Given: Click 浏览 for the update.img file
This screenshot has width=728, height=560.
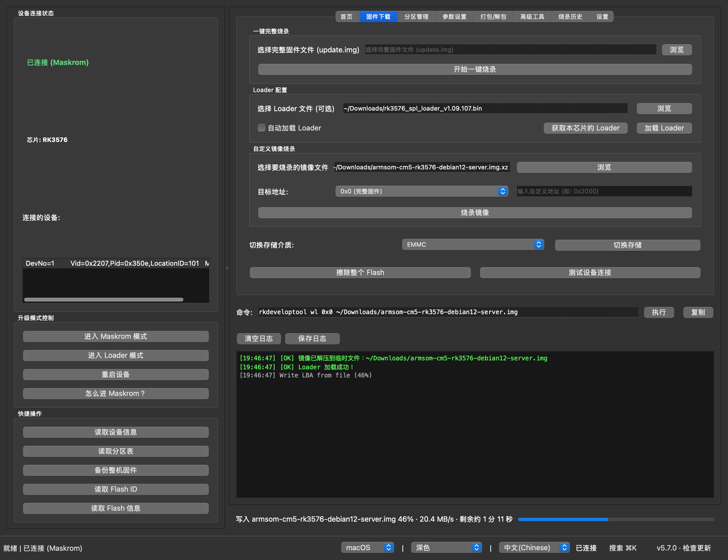Looking at the screenshot, I should [x=677, y=50].
